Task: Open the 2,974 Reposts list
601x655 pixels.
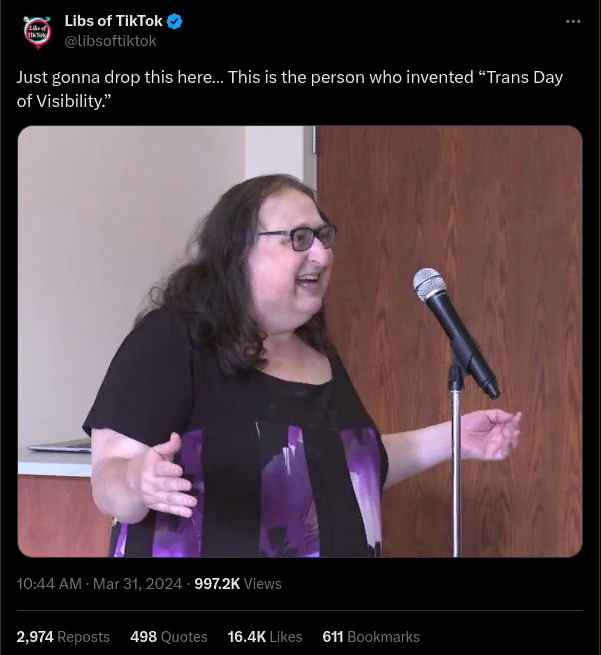Action: 63,637
